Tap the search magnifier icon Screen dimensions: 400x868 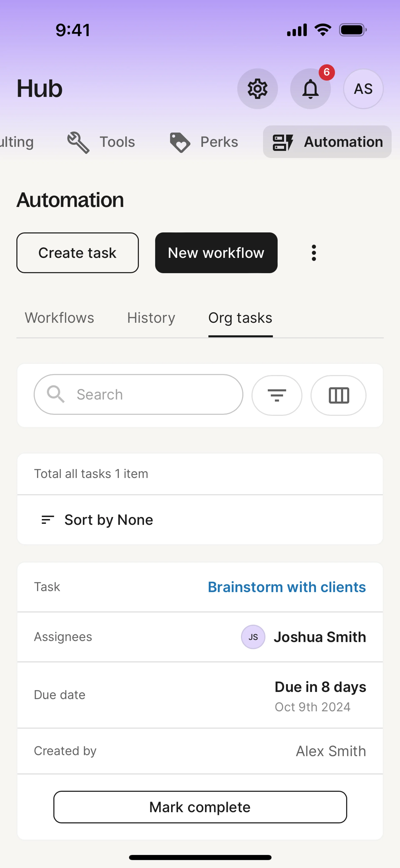pyautogui.click(x=56, y=394)
